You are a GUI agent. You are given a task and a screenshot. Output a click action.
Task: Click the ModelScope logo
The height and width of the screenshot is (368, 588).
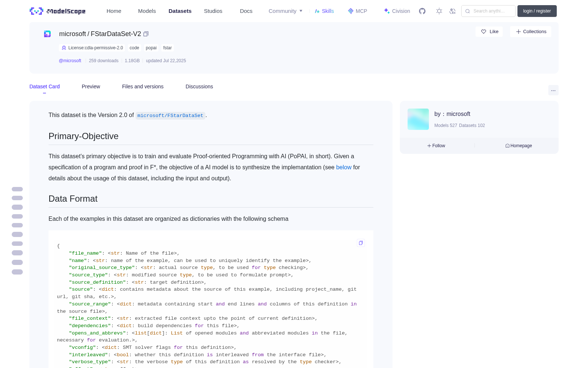click(57, 11)
